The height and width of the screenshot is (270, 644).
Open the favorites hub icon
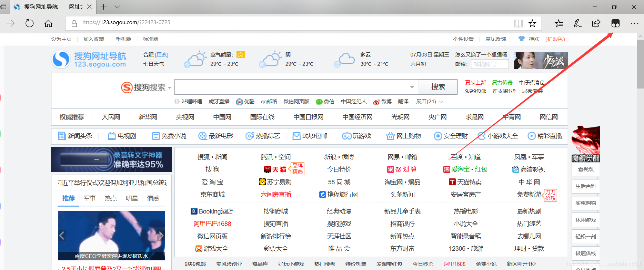[x=559, y=23]
